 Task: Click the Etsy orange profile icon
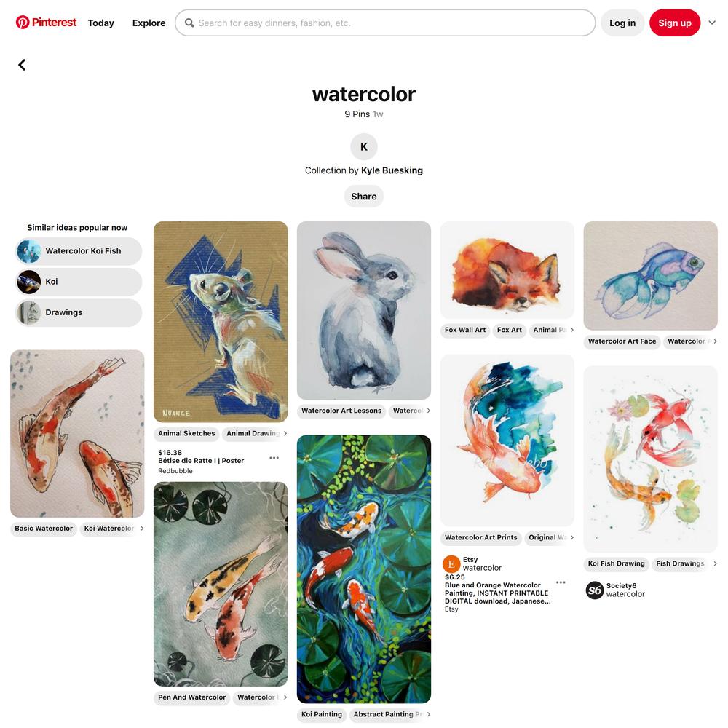point(451,563)
